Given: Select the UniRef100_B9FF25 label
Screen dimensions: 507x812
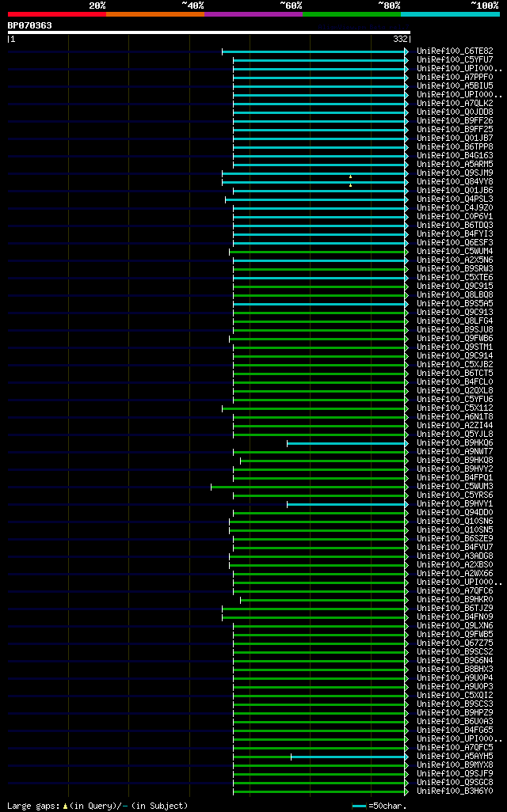Looking at the screenshot, I should coord(456,130).
